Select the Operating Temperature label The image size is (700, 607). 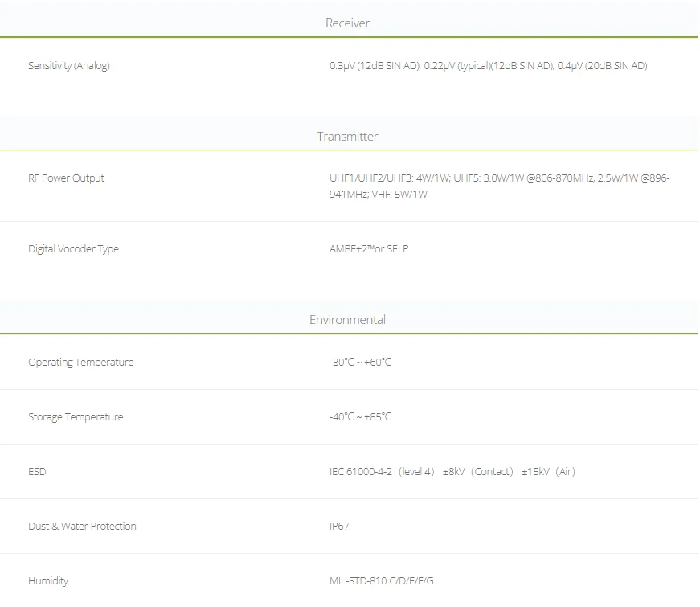tap(80, 363)
